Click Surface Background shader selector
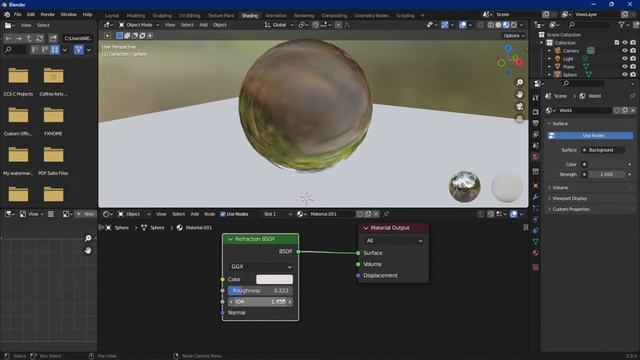Screen dimensions: 640x360 pyautogui.click(x=603, y=150)
